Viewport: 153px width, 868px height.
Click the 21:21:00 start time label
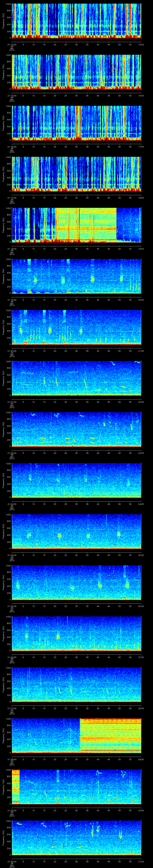click(12, 402)
